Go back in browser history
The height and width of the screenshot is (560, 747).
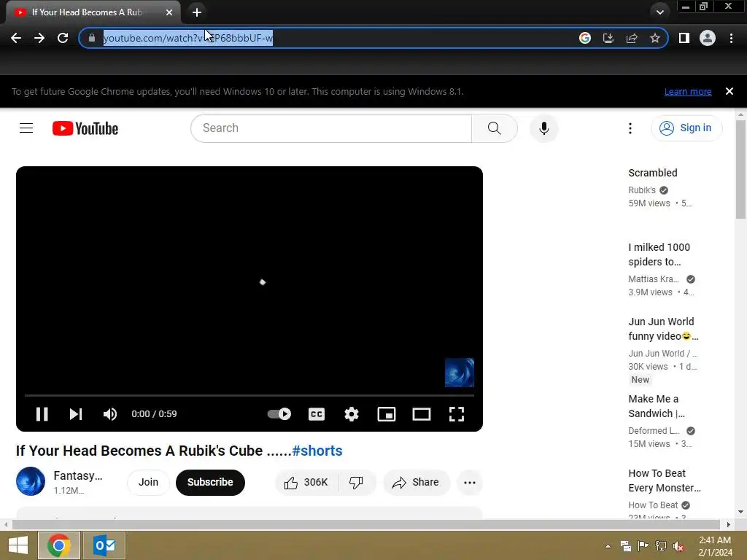pos(16,38)
